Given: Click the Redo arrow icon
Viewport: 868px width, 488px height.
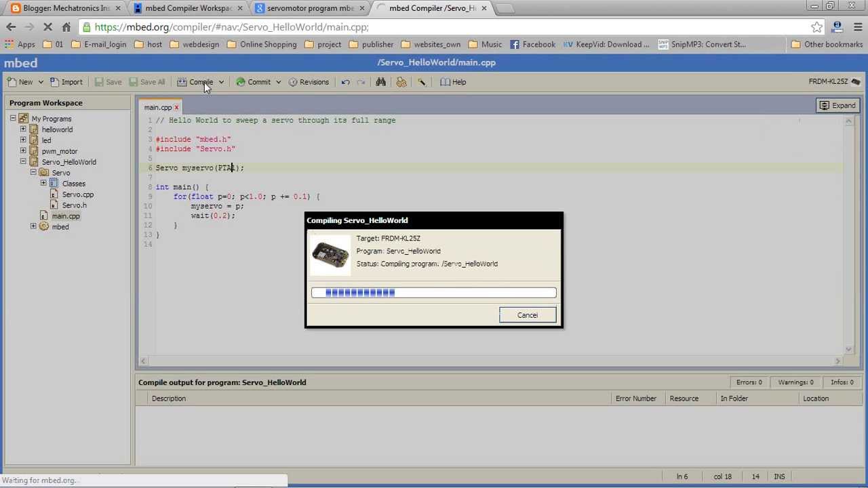Looking at the screenshot, I should pos(361,82).
